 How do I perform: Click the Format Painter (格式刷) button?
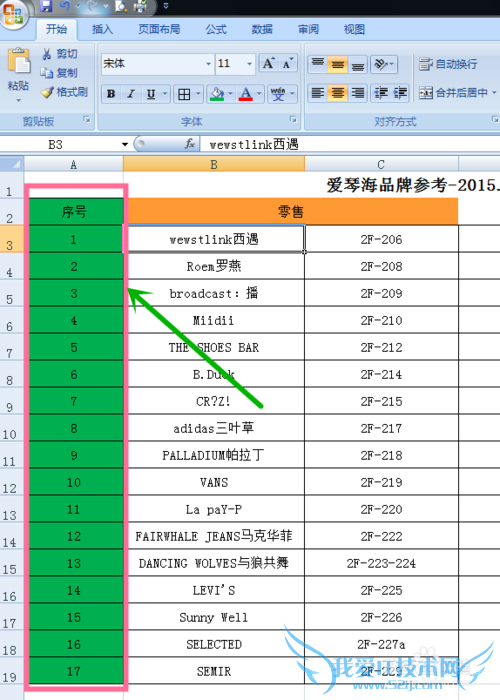[x=64, y=92]
